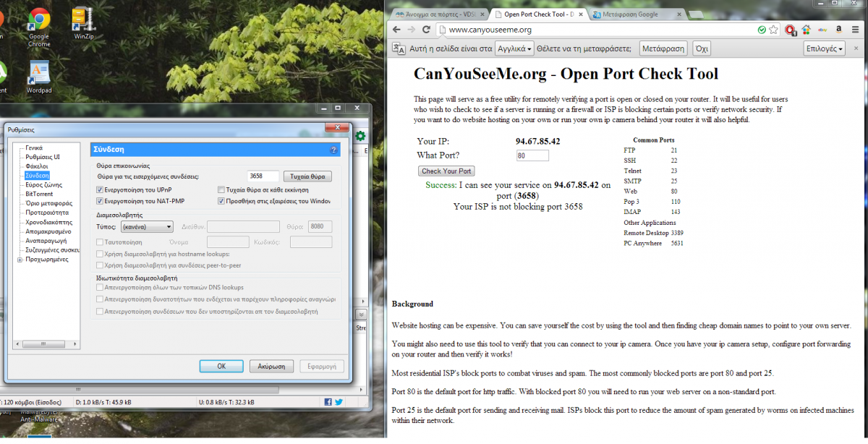Screen dimensions: 868x444
Task: Expand Προχωρημένες tree node
Action: click(x=20, y=259)
